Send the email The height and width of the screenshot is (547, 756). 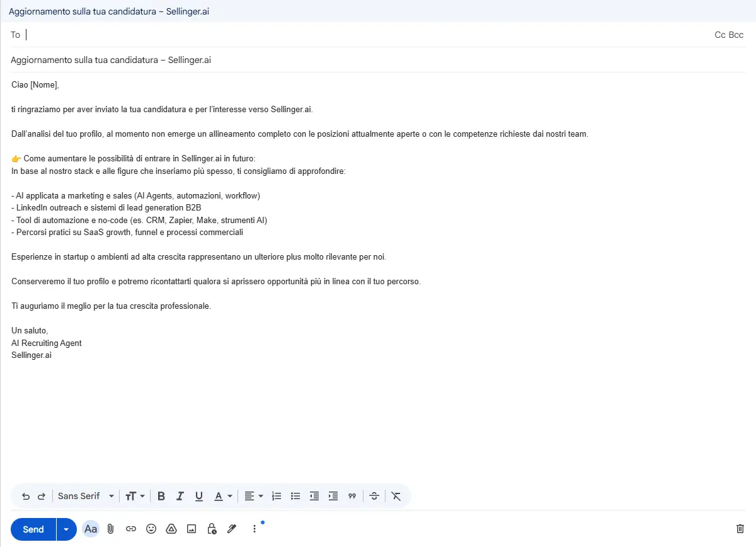32,529
